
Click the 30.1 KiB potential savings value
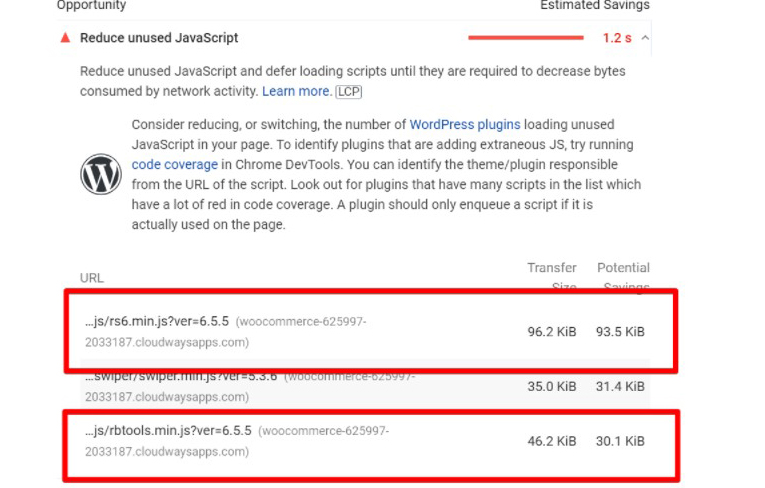point(620,441)
